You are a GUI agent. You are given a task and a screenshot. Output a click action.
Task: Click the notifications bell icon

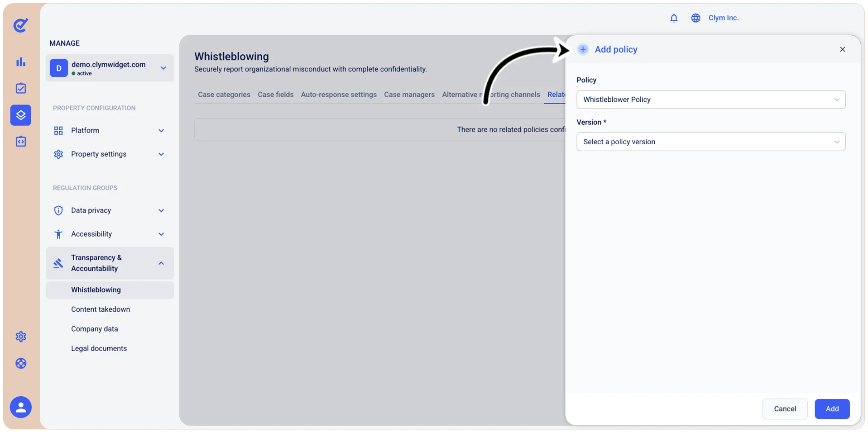coord(674,18)
